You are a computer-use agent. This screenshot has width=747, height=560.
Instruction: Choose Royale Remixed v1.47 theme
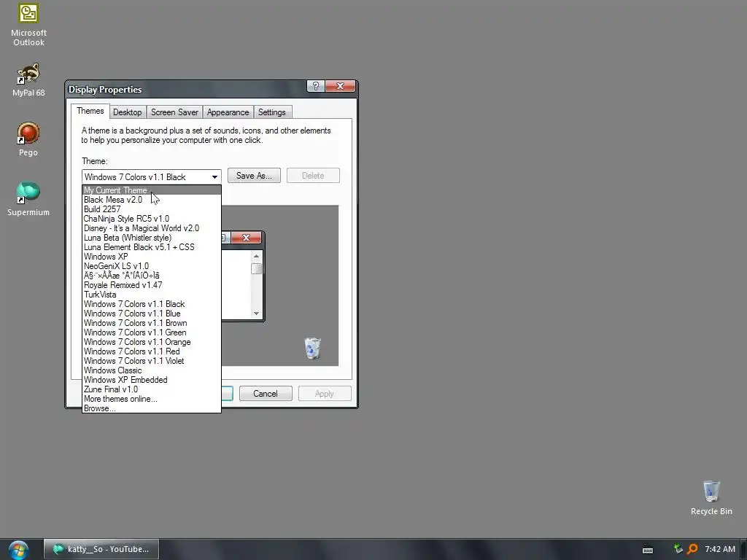pos(152,285)
